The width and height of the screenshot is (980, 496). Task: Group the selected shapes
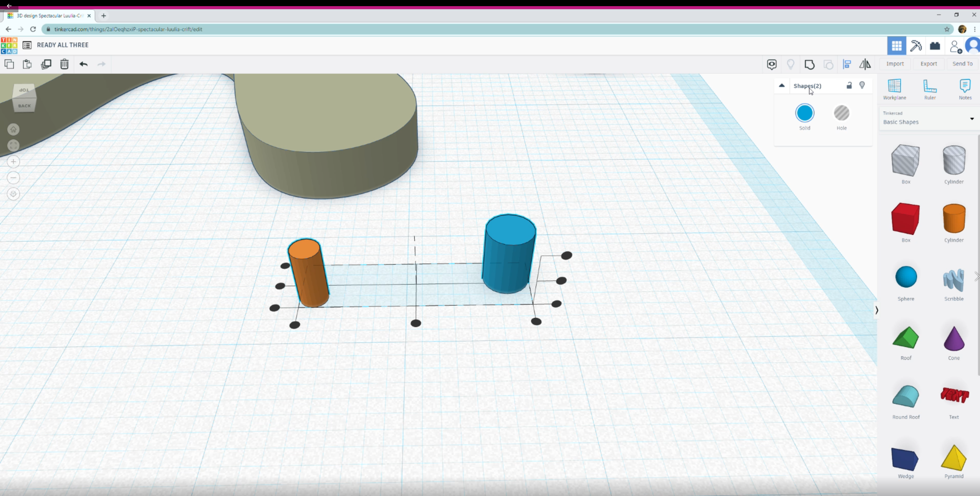(809, 64)
